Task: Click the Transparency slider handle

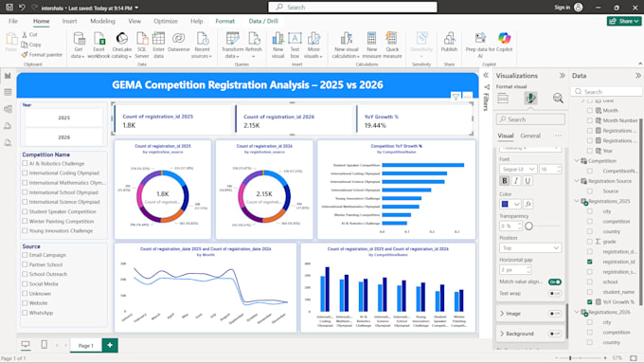Action: click(529, 226)
